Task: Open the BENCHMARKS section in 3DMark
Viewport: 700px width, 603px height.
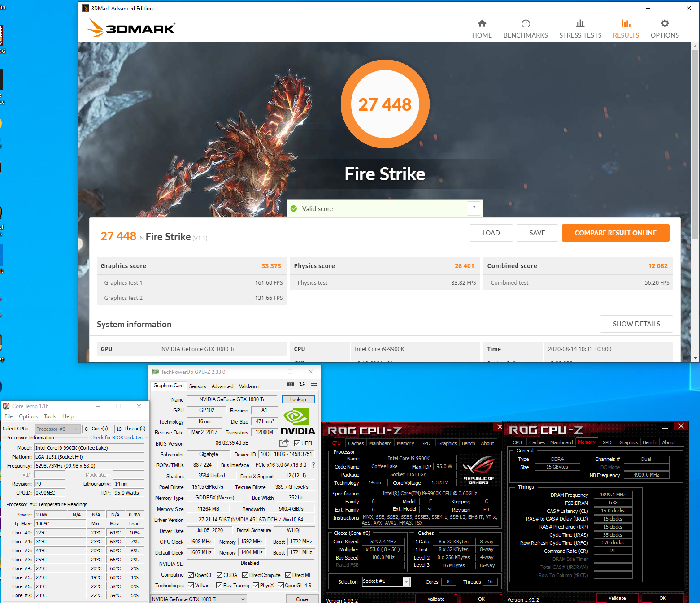Action: point(526,29)
